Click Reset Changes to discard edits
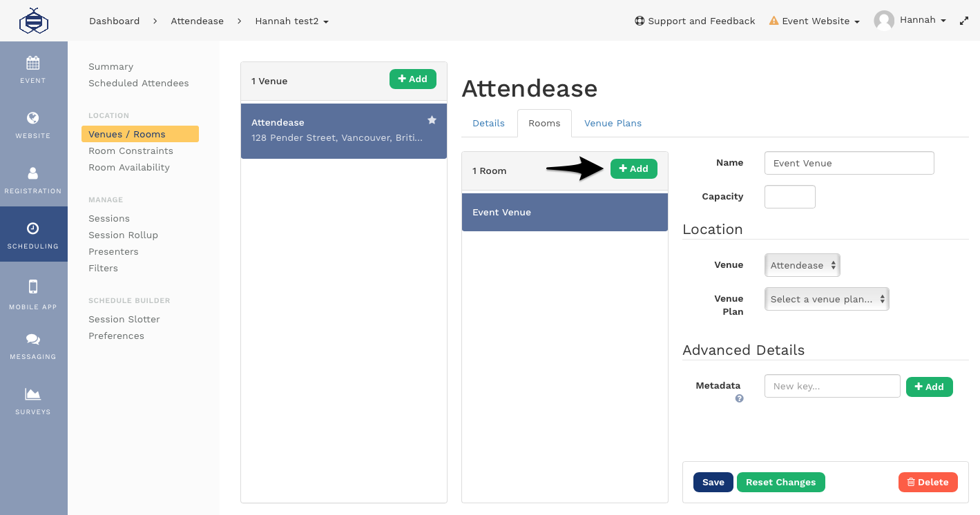The width and height of the screenshot is (980, 515). (780, 482)
